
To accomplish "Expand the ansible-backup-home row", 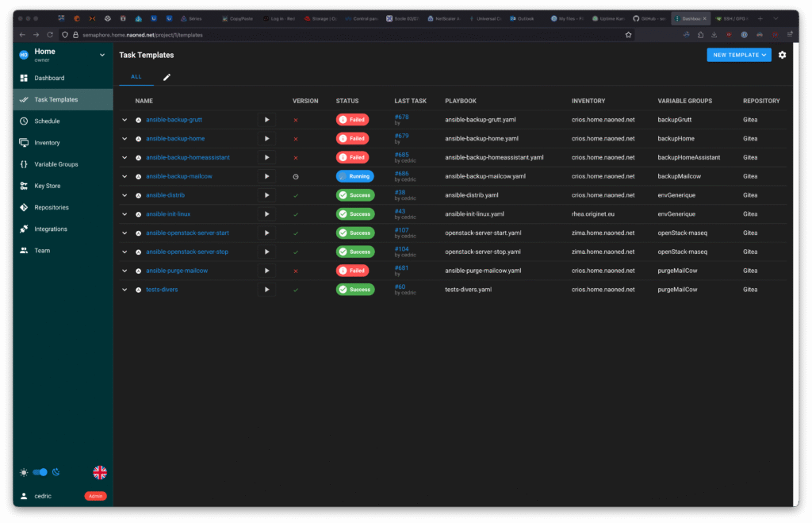I will [124, 139].
